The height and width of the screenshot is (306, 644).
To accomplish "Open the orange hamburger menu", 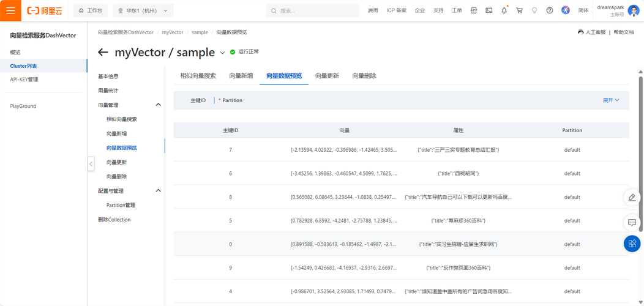I will point(10,10).
